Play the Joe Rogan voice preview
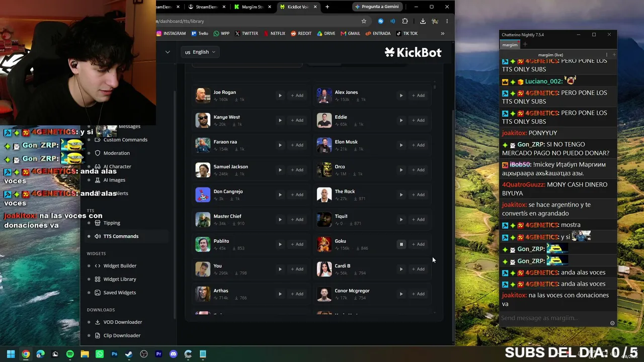This screenshot has height=362, width=644. (280, 96)
